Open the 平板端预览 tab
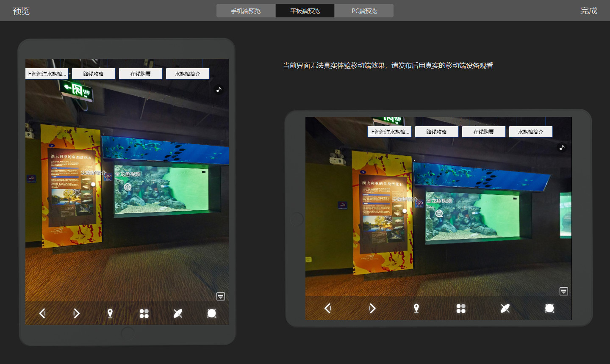The width and height of the screenshot is (610, 364). point(305,11)
